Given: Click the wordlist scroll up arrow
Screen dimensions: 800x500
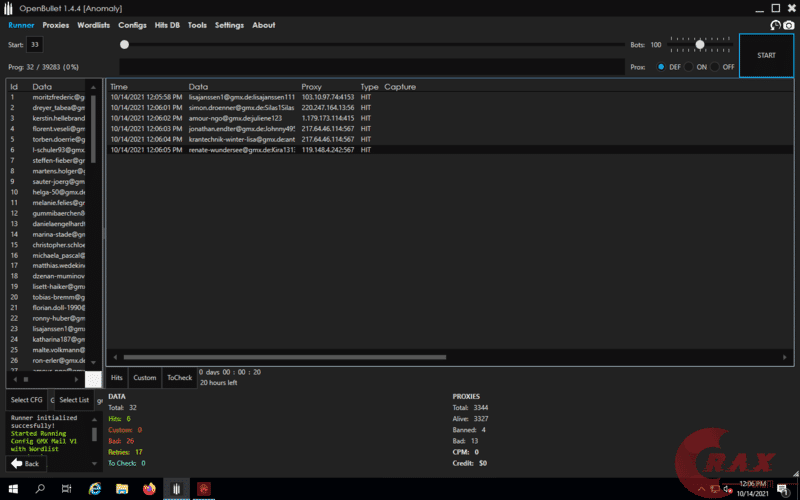Looking at the screenshot, I should 93,87.
